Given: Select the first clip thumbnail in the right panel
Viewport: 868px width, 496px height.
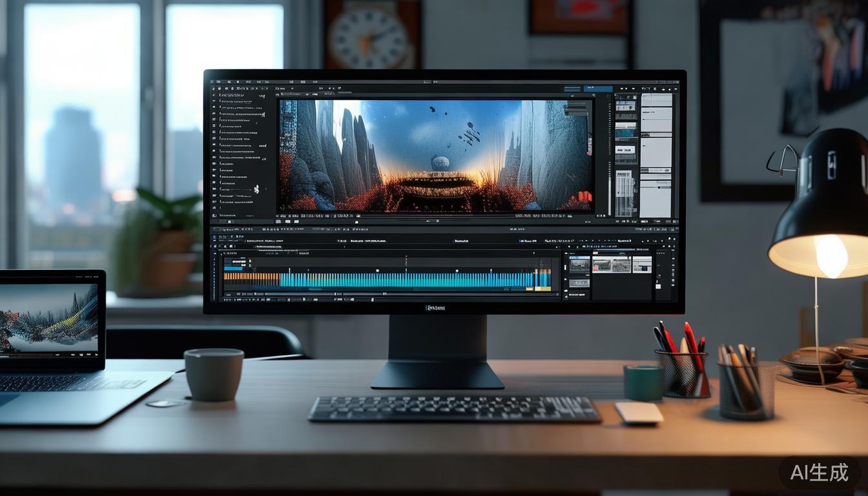Looking at the screenshot, I should [581, 263].
